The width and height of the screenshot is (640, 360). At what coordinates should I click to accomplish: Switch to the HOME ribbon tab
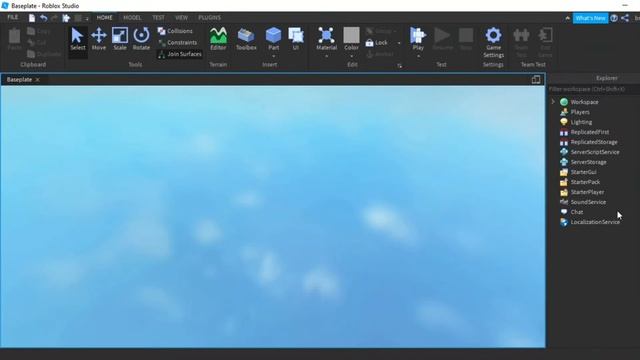pos(104,18)
